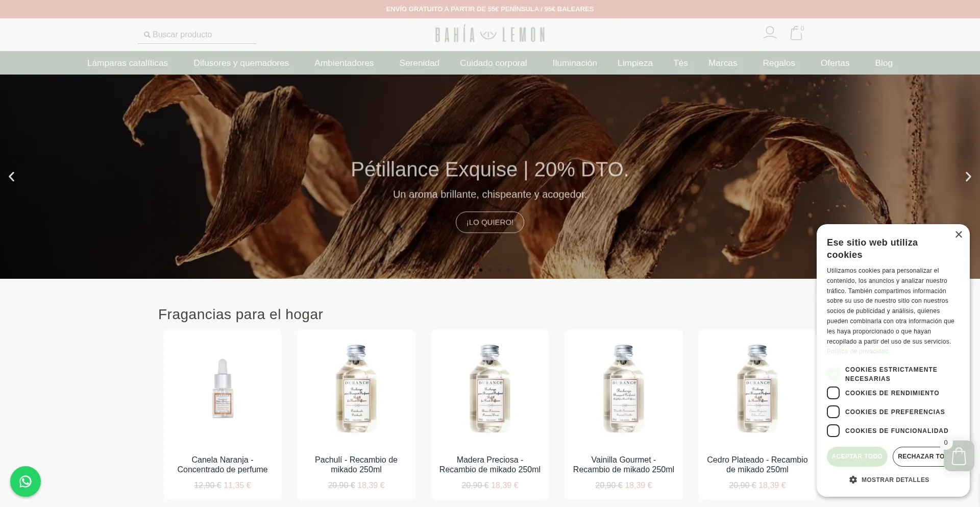
Task: Close the cookie consent popup
Action: point(959,234)
